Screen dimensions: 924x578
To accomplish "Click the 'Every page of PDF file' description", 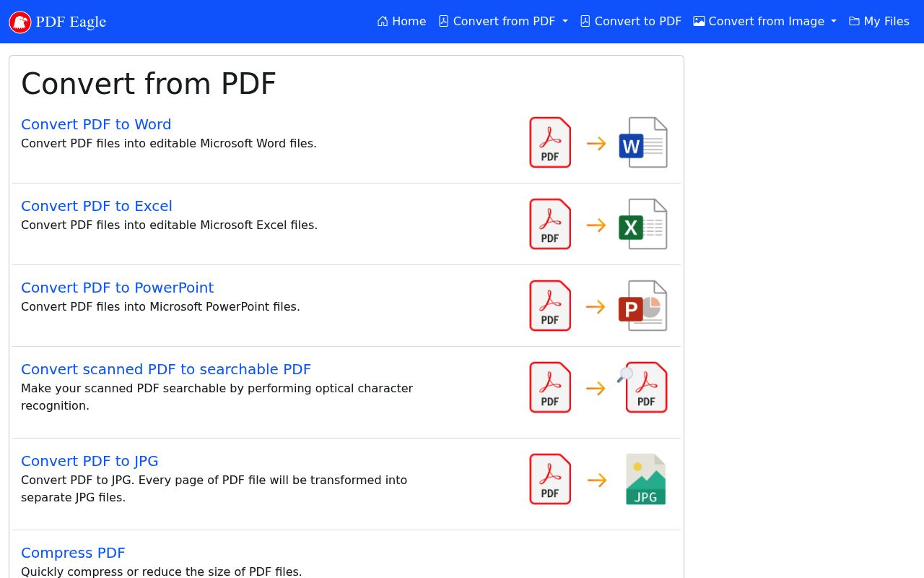I will (214, 488).
